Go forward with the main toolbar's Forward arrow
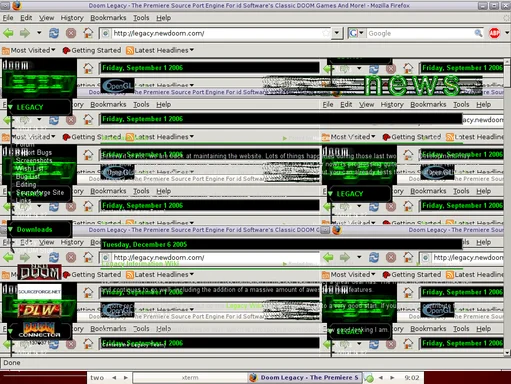 point(25,33)
